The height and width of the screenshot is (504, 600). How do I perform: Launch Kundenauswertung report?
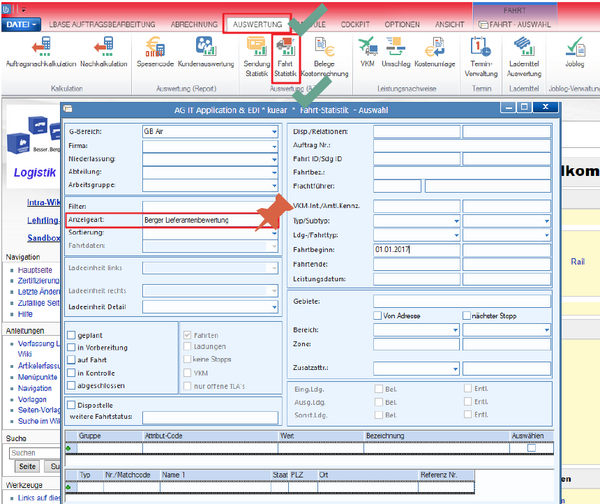[x=206, y=52]
